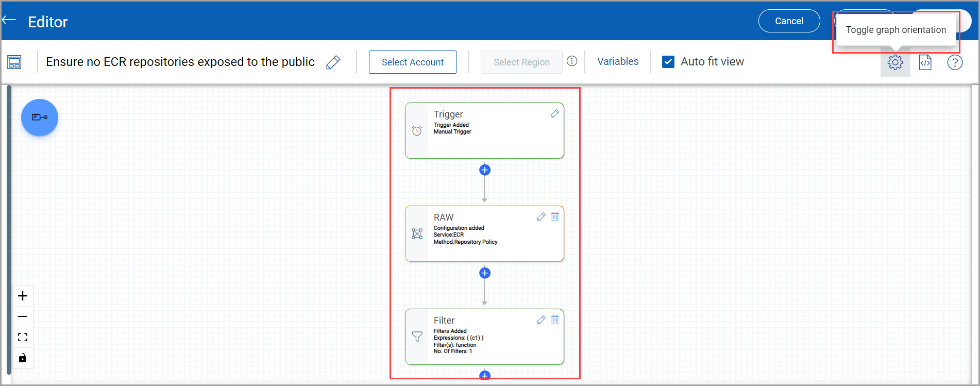Screen dimensions: 980x386
Task: Add a step below the Filter node
Action: pos(485,375)
